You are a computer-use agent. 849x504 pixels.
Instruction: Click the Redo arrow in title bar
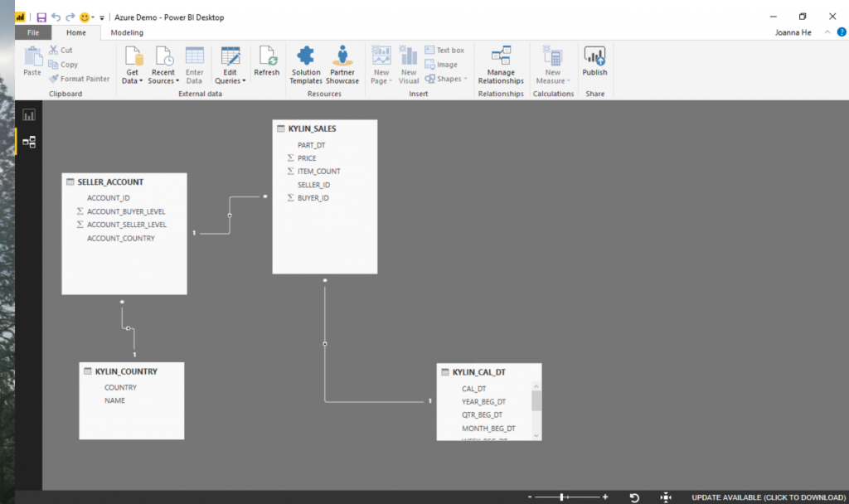(x=70, y=17)
